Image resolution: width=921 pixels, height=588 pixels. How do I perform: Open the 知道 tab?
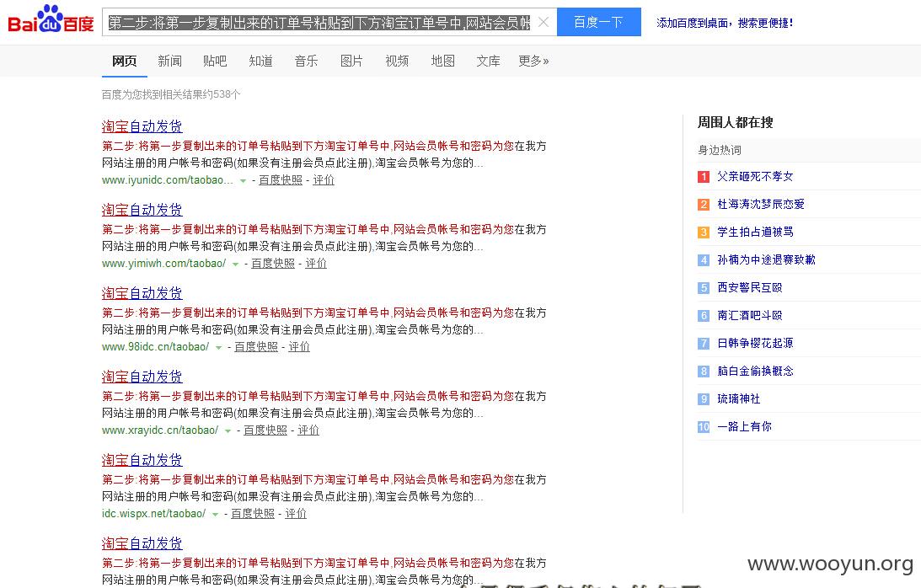[260, 61]
